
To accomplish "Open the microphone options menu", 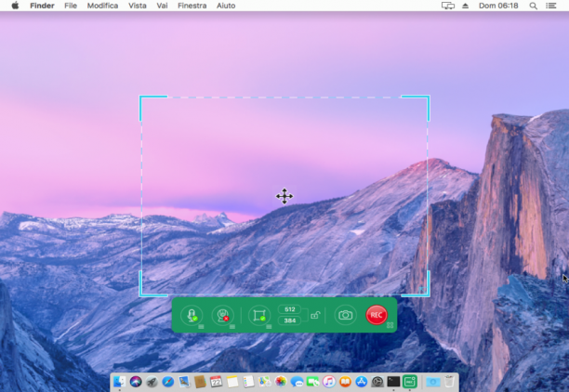I will pos(201,327).
